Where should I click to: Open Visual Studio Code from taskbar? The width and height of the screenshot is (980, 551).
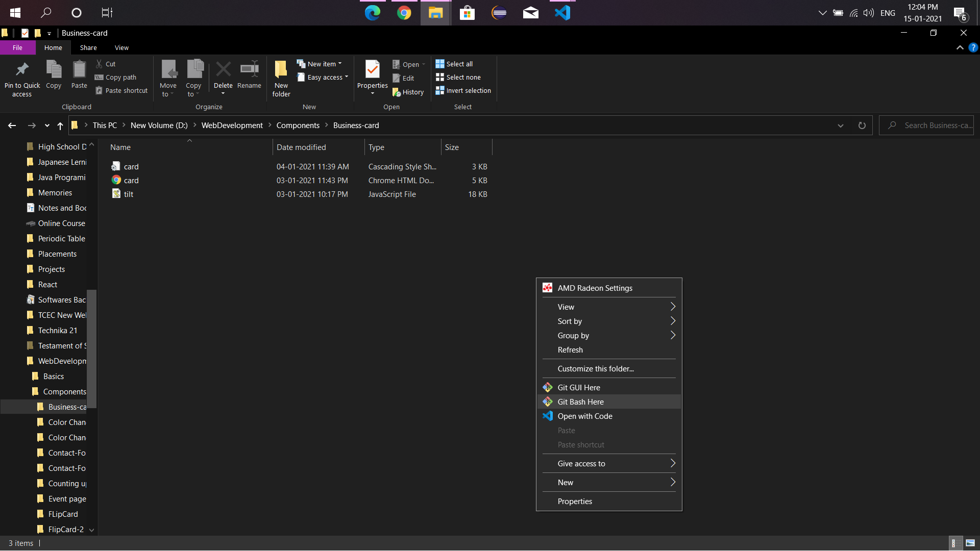[x=562, y=13]
